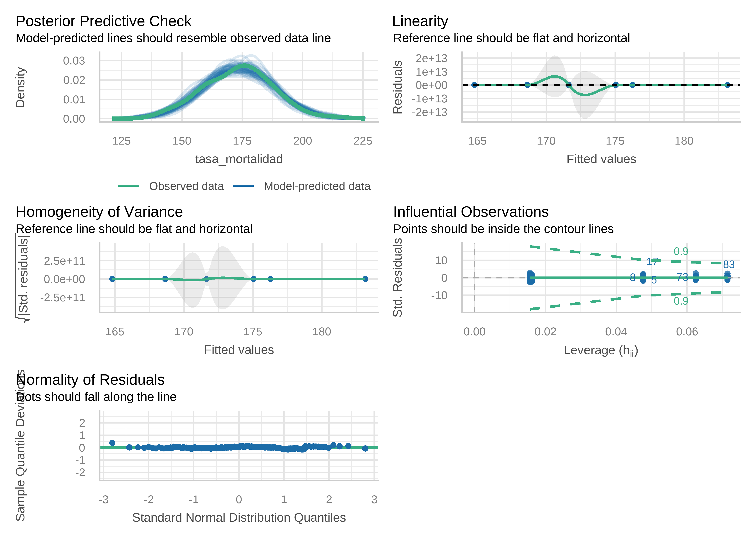Image resolution: width=756 pixels, height=540 pixels.
Task: Click the Posterior Predictive Check title
Action: [x=103, y=21]
